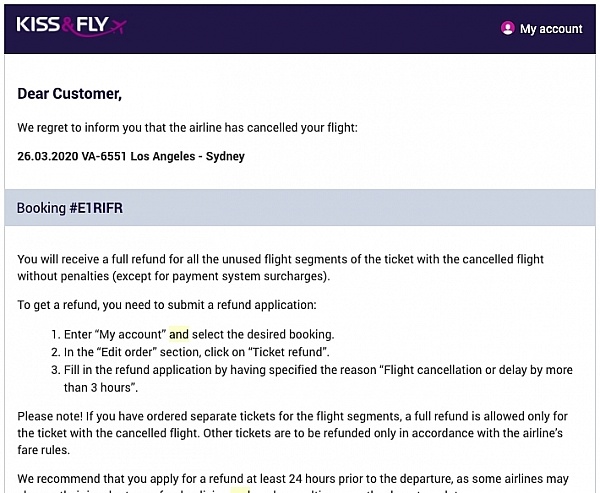Click the highlighted word "and" in step 1
This screenshot has width=600, height=493.
point(179,334)
